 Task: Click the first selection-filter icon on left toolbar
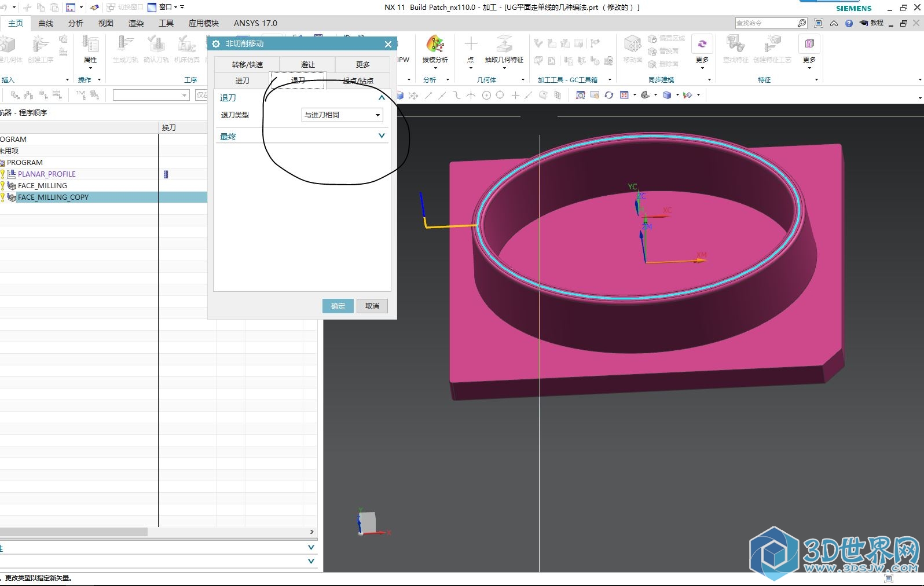pos(15,95)
